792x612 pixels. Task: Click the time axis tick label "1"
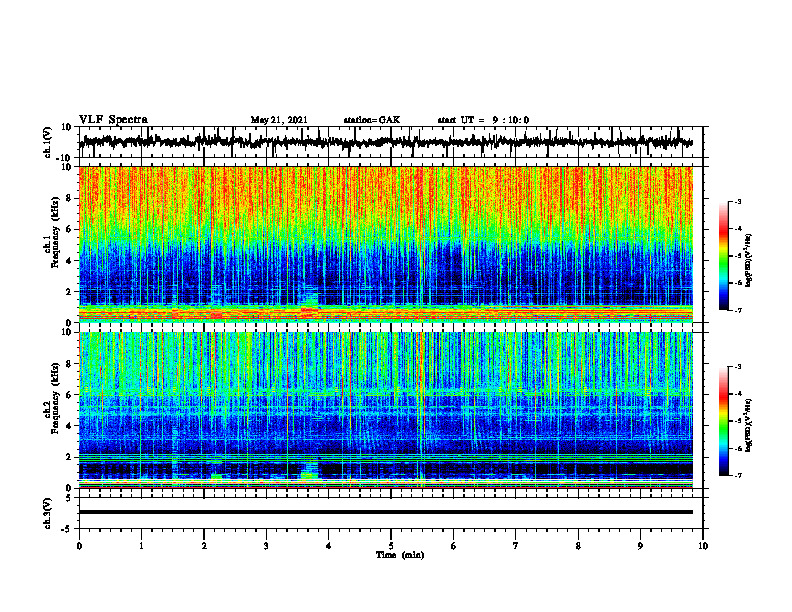pos(141,546)
